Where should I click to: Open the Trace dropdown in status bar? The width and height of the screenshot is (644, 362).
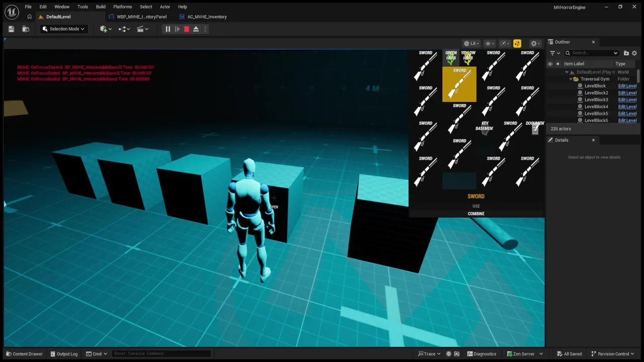429,354
